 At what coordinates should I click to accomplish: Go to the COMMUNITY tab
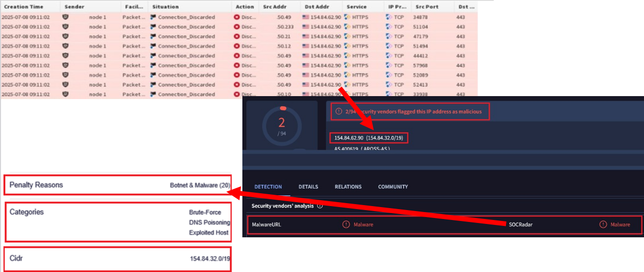tap(393, 187)
